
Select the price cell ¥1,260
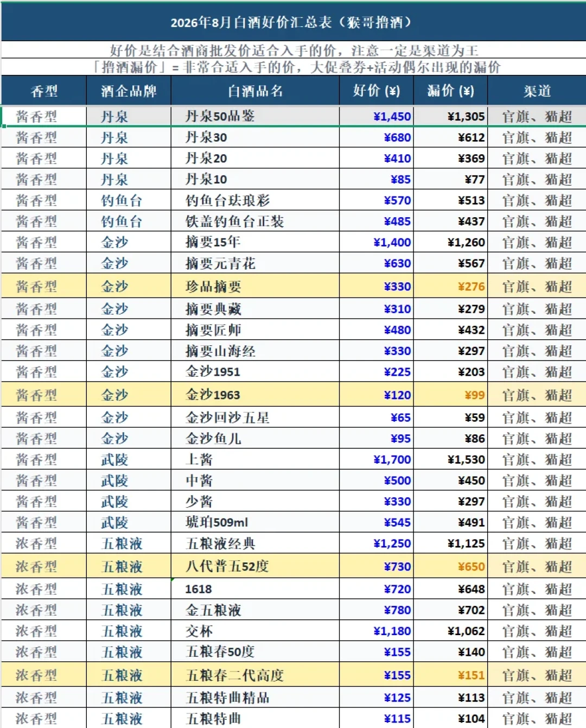pyautogui.click(x=450, y=242)
